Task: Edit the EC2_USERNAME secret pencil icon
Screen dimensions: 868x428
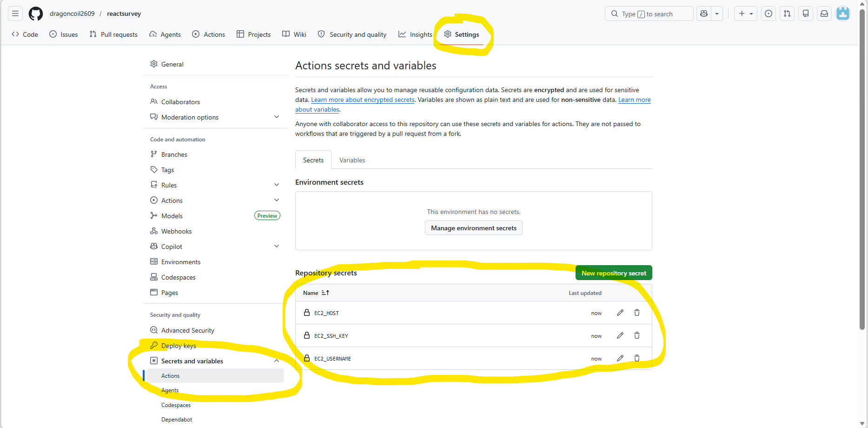Action: click(620, 358)
